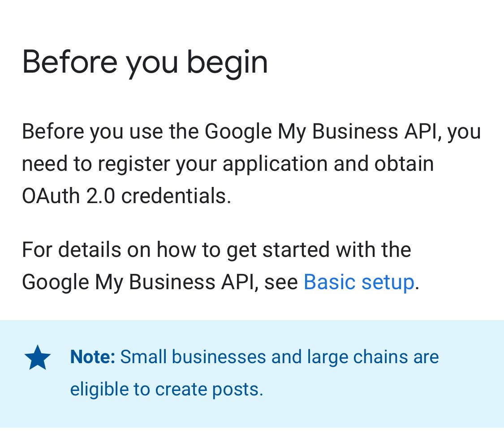Image resolution: width=504 pixels, height=447 pixels.
Task: Open the Basic setup link
Action: coord(359,282)
